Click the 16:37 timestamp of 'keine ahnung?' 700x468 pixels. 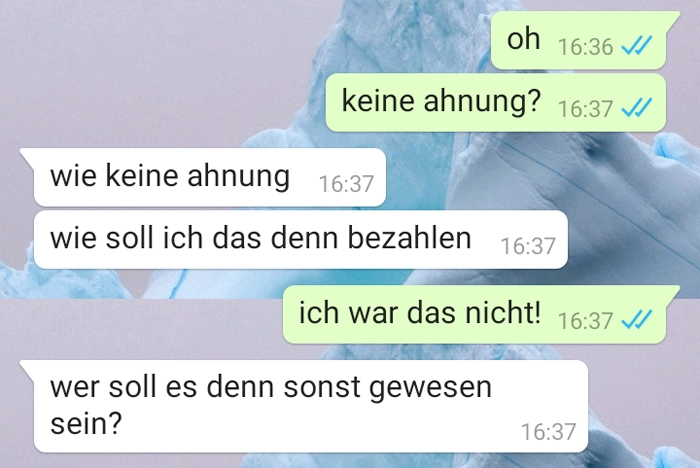(585, 109)
